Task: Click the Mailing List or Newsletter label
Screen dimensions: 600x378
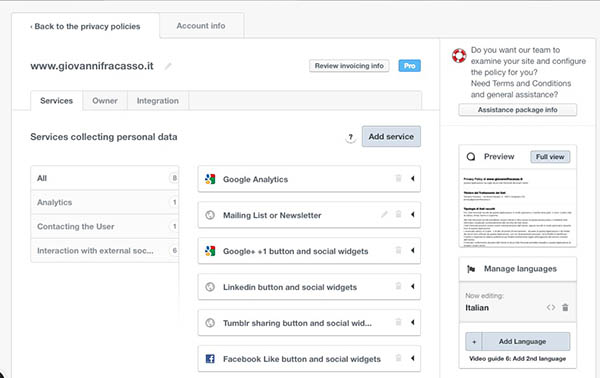Action: pyautogui.click(x=272, y=215)
